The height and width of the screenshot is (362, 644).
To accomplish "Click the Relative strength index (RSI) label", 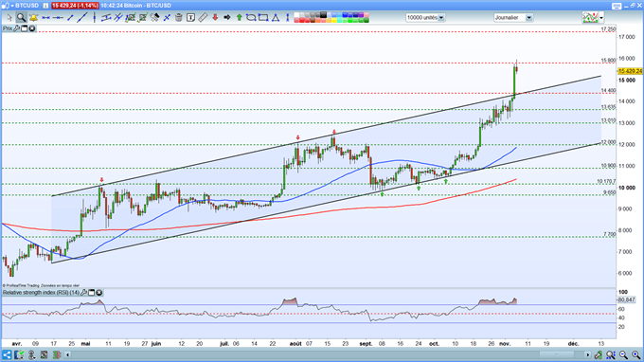I will tap(41, 293).
